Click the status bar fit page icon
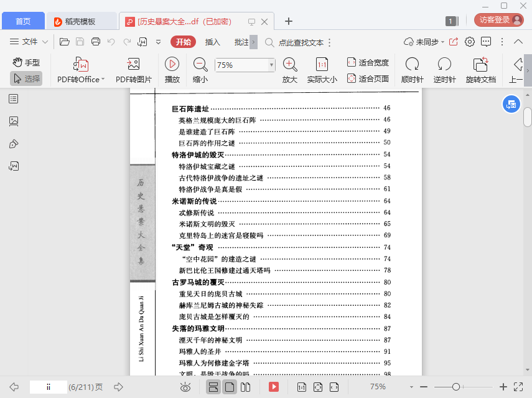The width and height of the screenshot is (532, 398). click(x=318, y=387)
